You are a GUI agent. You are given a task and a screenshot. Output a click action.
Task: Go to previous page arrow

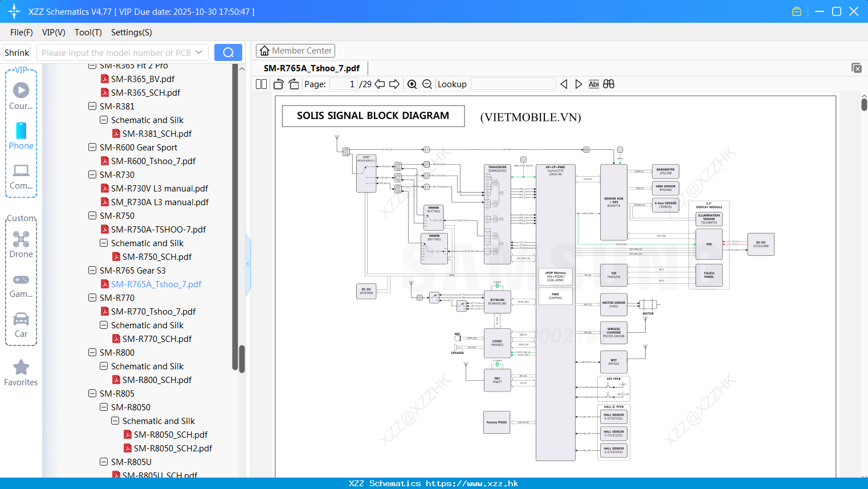(380, 84)
